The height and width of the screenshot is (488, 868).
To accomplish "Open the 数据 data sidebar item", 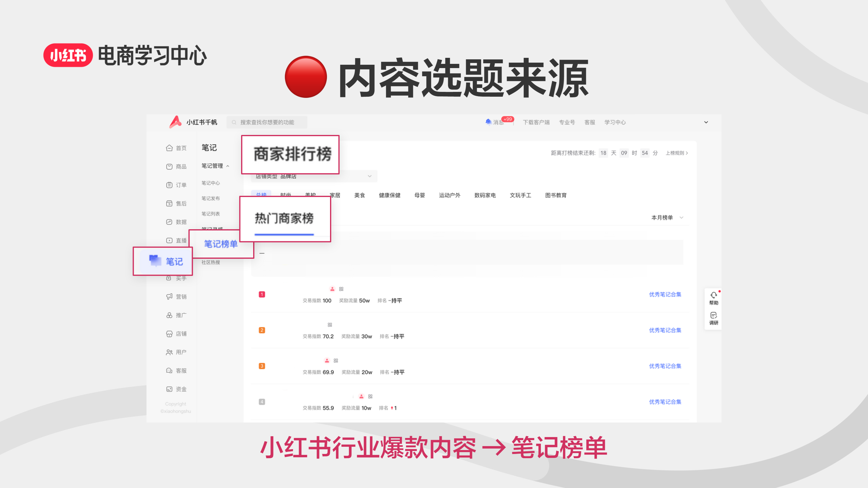I will 176,222.
